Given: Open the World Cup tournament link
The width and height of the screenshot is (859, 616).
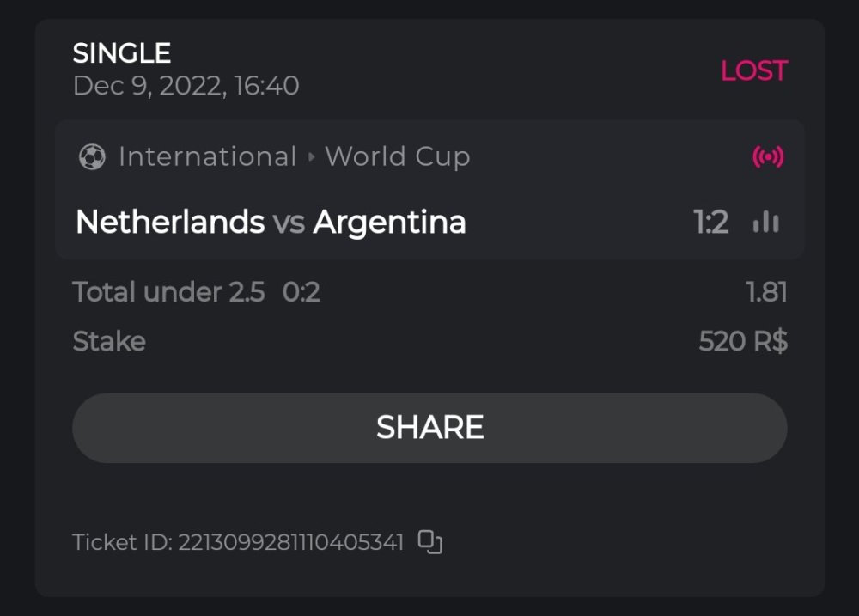Looking at the screenshot, I should point(397,156).
